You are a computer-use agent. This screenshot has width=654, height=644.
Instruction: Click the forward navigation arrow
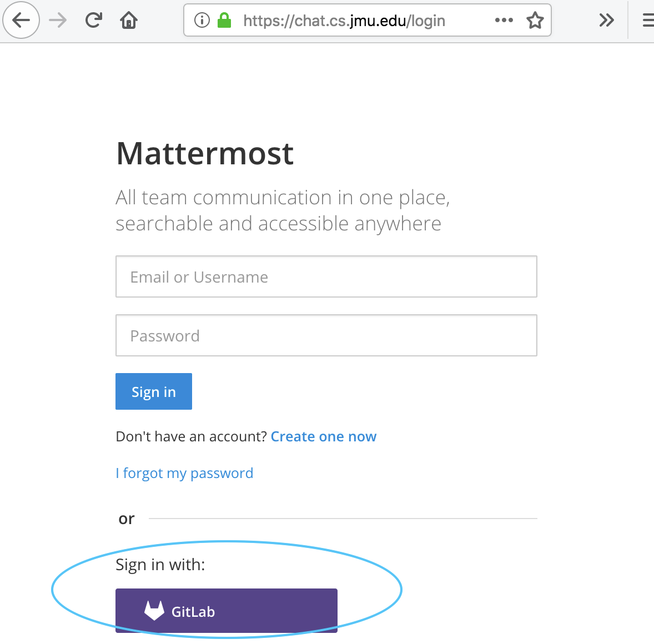(57, 20)
